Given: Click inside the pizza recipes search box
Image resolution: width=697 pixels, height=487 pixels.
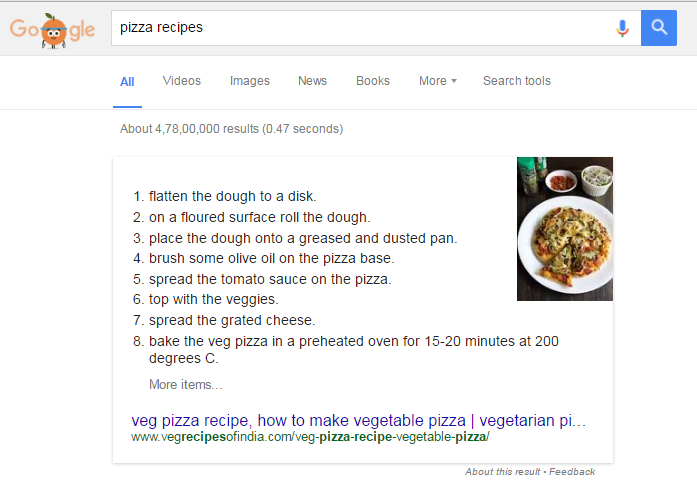Looking at the screenshot, I should (362, 28).
